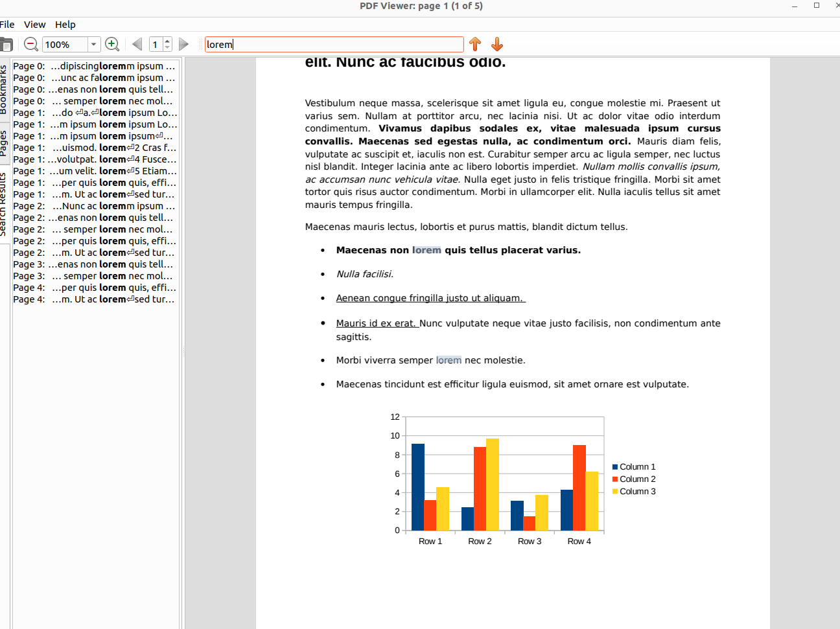840x629 pixels.
Task: Switch to the Pages side tab
Action: click(4, 143)
